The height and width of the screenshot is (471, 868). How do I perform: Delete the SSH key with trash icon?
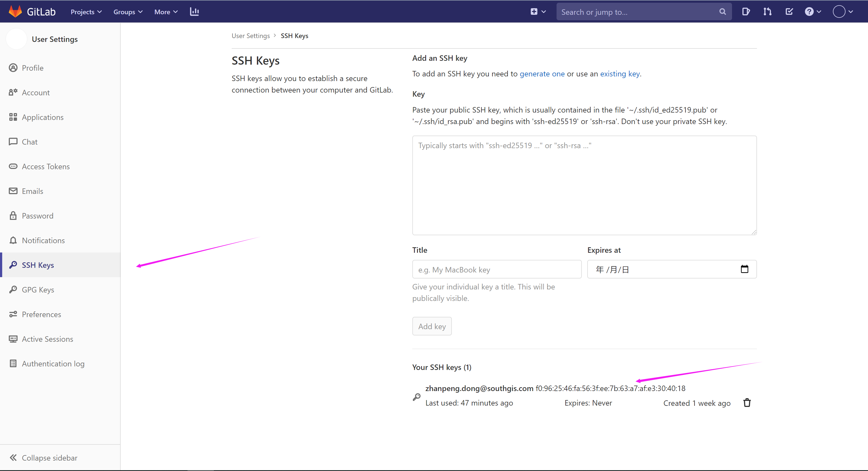click(747, 403)
